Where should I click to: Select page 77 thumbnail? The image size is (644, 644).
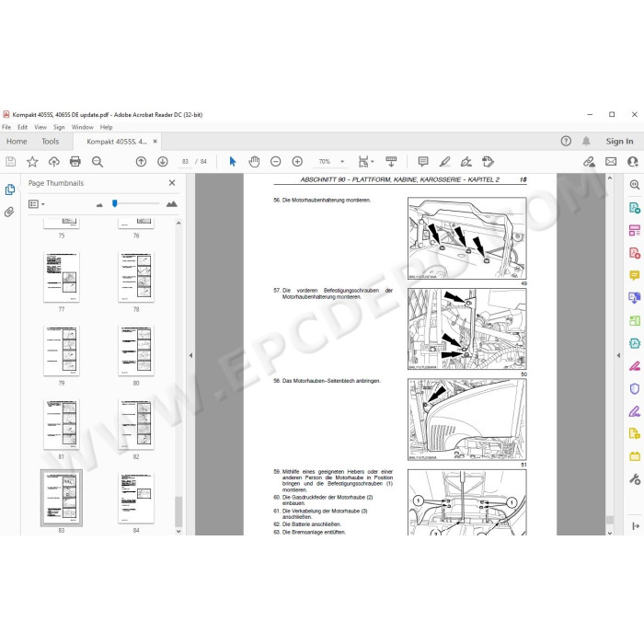pos(62,277)
